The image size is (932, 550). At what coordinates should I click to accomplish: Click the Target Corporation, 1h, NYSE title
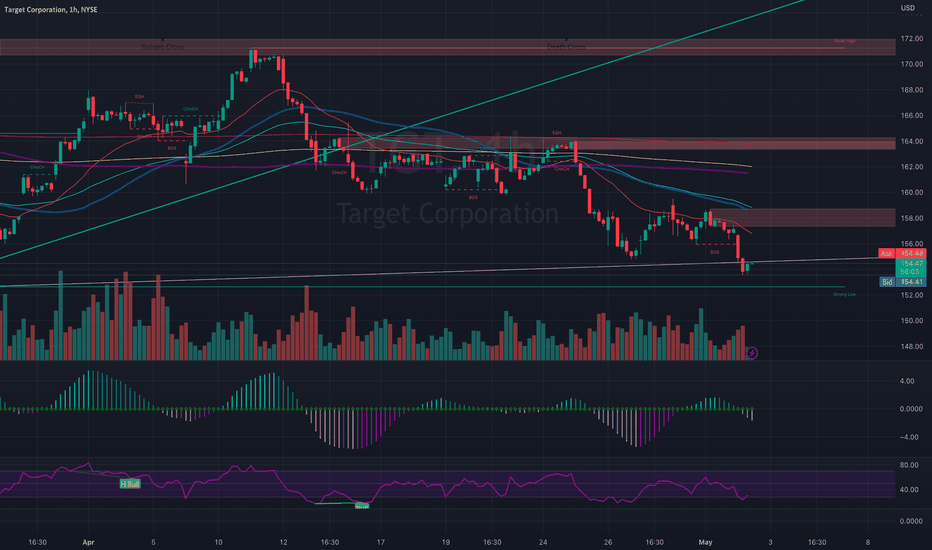coord(51,10)
